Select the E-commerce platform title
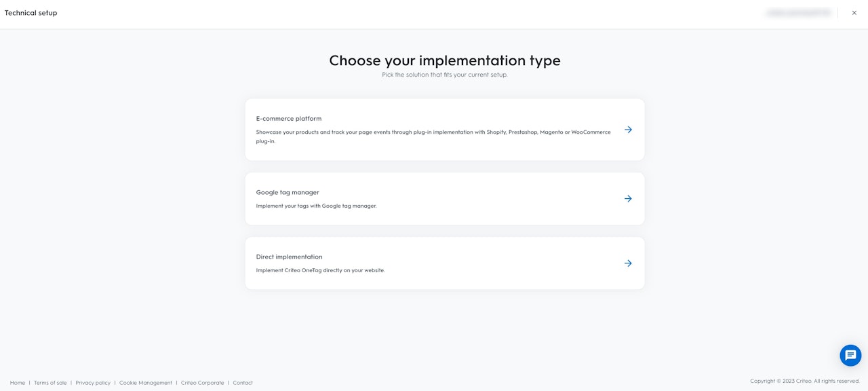868x391 pixels. [x=289, y=119]
